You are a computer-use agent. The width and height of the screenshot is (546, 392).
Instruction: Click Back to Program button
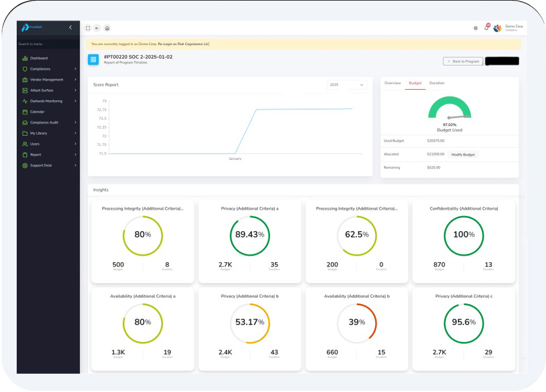coord(463,61)
